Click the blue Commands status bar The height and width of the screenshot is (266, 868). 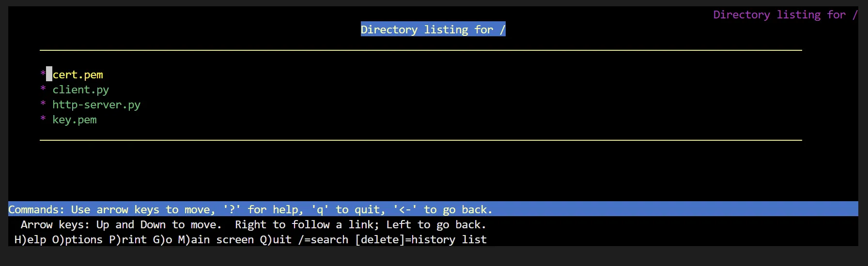[x=250, y=209]
